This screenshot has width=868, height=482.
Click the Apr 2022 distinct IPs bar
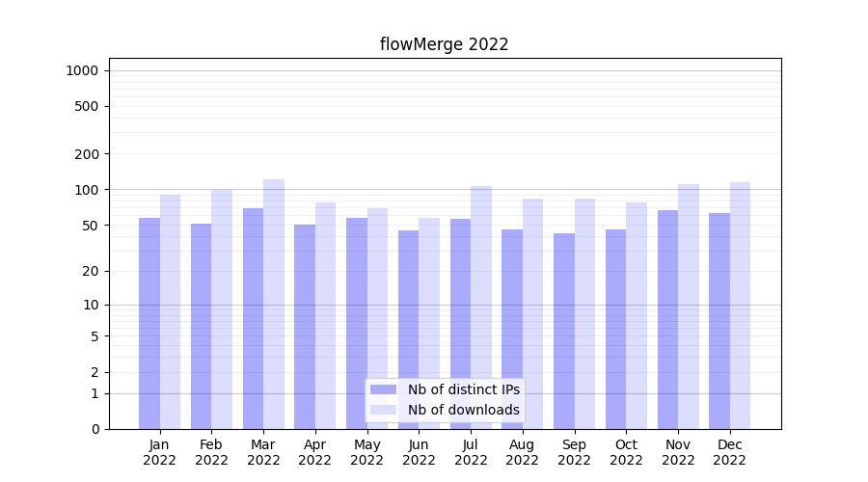(305, 326)
